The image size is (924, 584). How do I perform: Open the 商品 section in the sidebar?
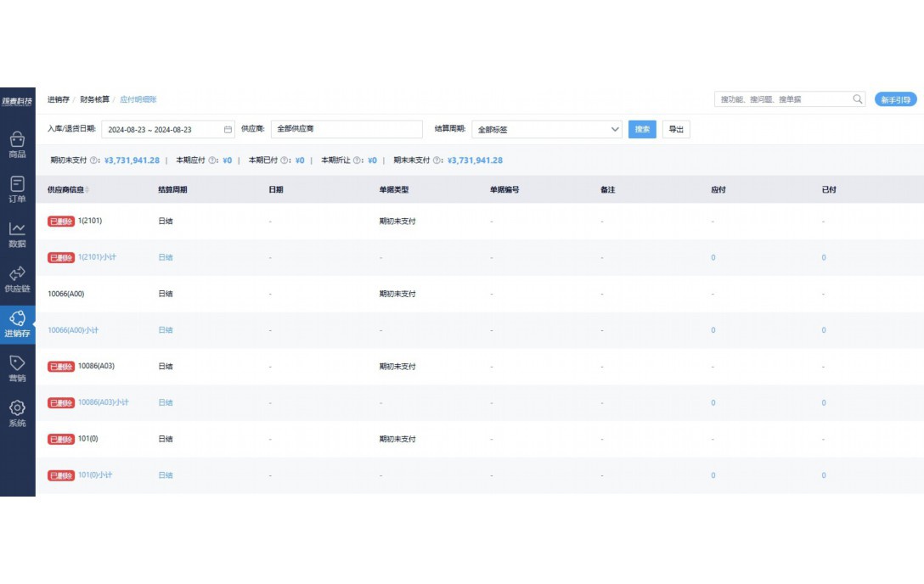[17, 145]
